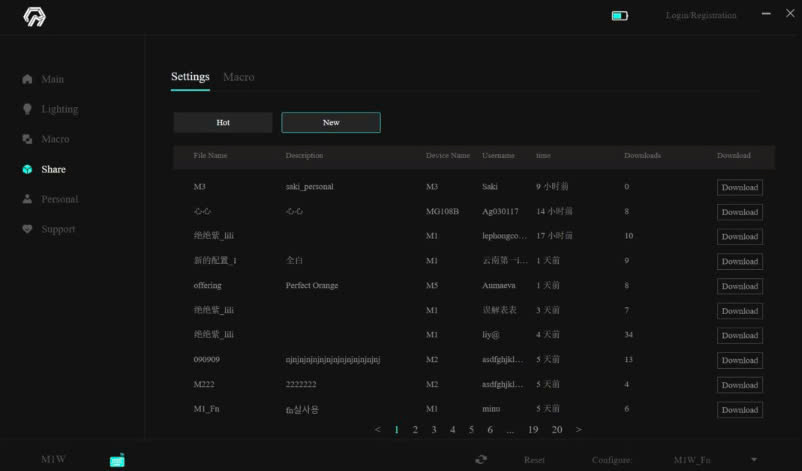802x471 pixels.
Task: Select the New listing filter
Action: click(x=331, y=122)
